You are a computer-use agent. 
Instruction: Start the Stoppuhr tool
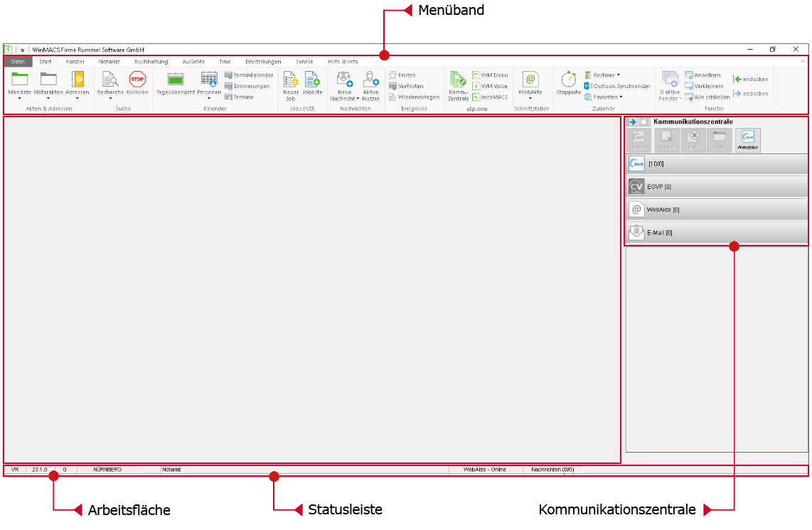pyautogui.click(x=569, y=79)
